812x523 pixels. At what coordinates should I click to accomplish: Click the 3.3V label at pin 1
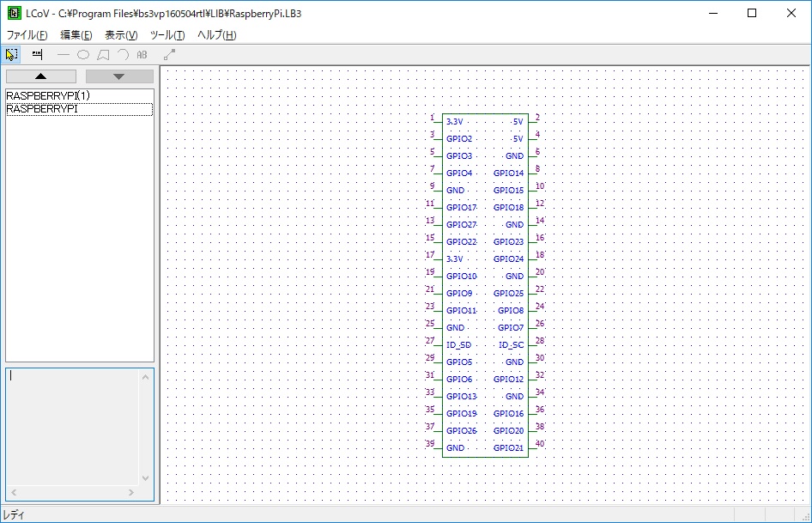pyautogui.click(x=454, y=122)
